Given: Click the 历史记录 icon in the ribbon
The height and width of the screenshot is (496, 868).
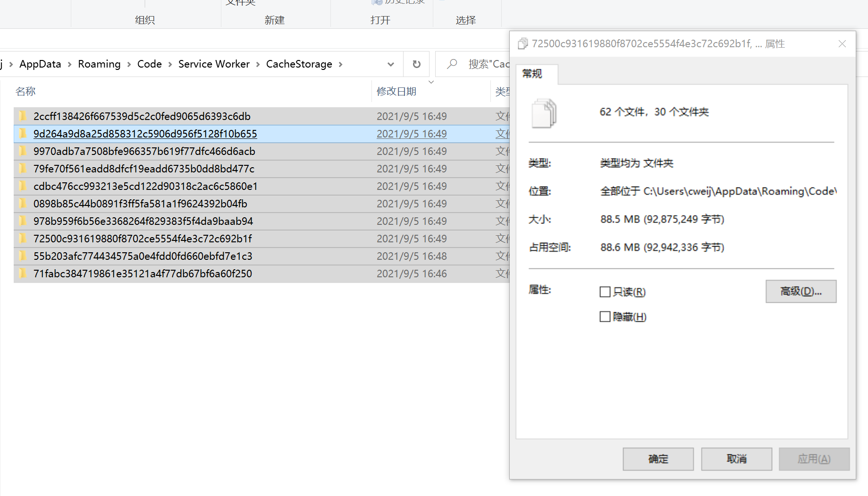Looking at the screenshot, I should 377,2.
